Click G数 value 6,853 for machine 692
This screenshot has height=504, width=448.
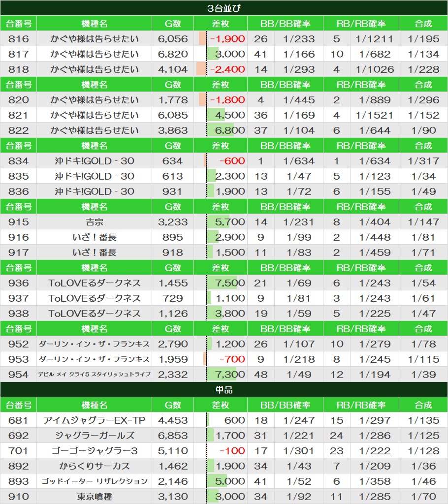(173, 436)
